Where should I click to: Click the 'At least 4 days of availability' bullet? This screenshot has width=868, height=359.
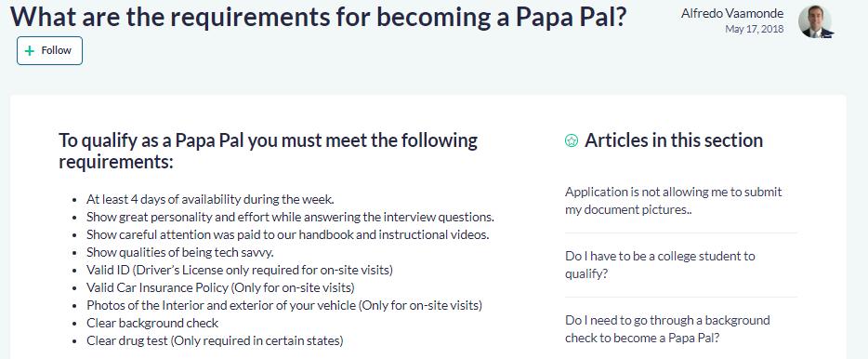210,199
